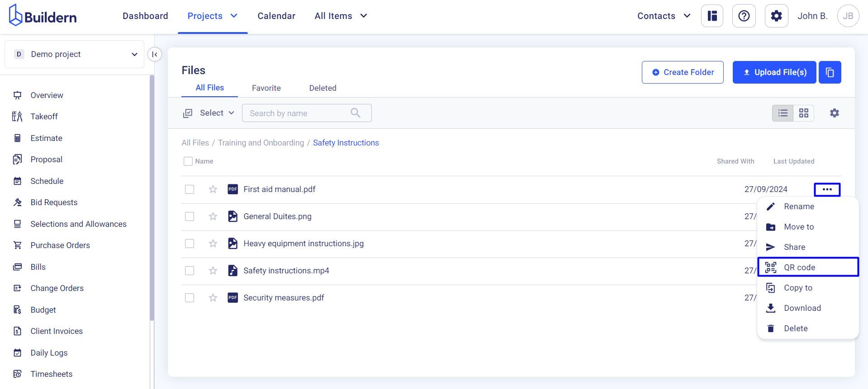Open the help question mark icon
868x389 pixels.
744,16
